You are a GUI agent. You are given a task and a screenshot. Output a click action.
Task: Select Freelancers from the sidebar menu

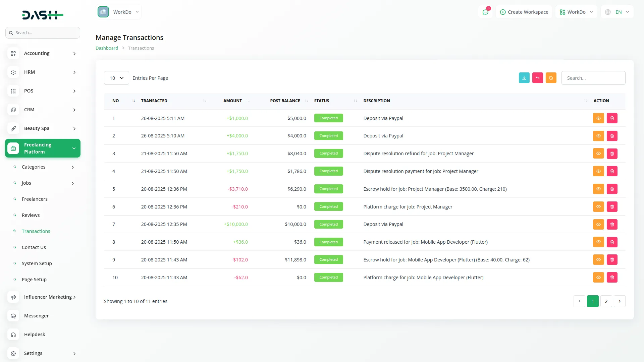[35, 199]
